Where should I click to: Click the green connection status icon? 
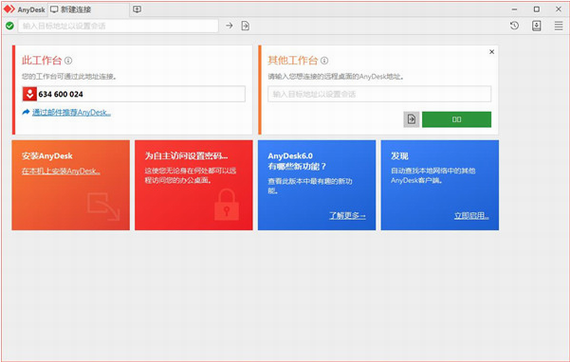point(10,26)
